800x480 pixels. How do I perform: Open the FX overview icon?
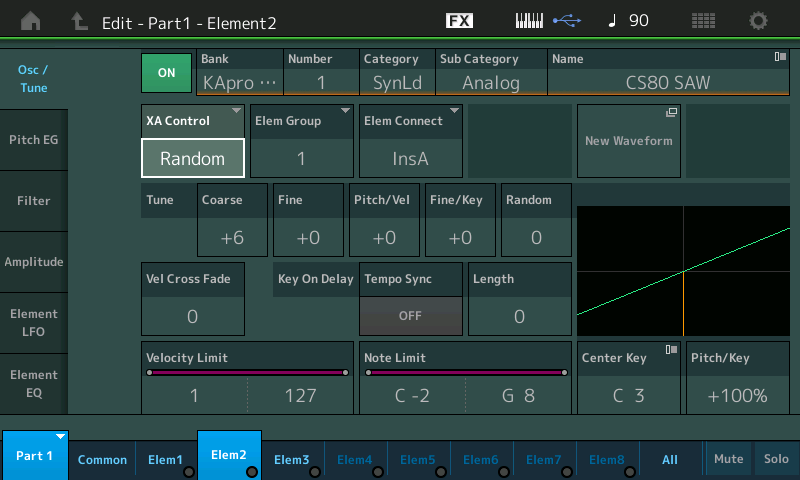tap(459, 21)
